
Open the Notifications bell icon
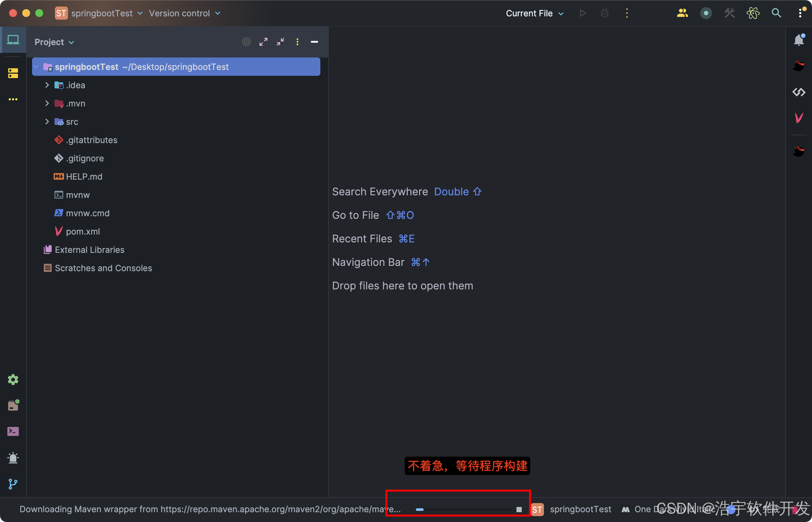tap(799, 40)
